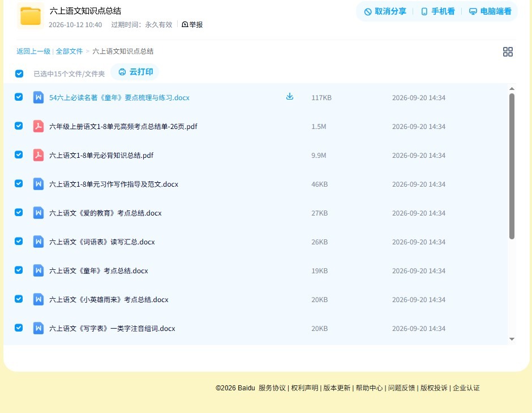Click the 取消分享 button
The width and height of the screenshot is (532, 413).
[385, 11]
